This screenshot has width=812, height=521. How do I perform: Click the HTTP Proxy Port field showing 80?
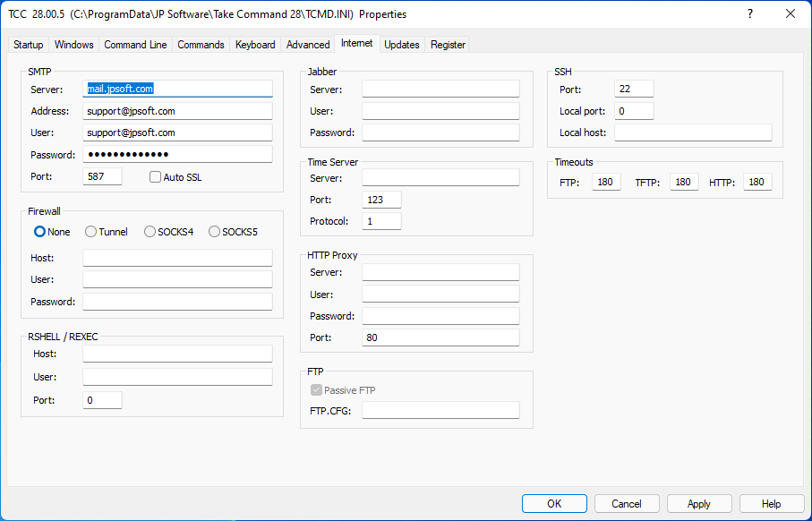tap(440, 337)
